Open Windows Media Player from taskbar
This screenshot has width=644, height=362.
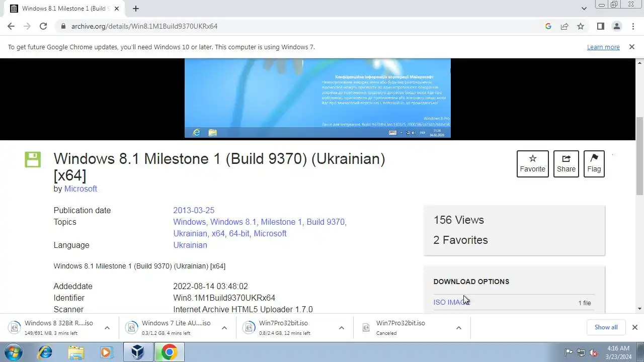pyautogui.click(x=106, y=352)
